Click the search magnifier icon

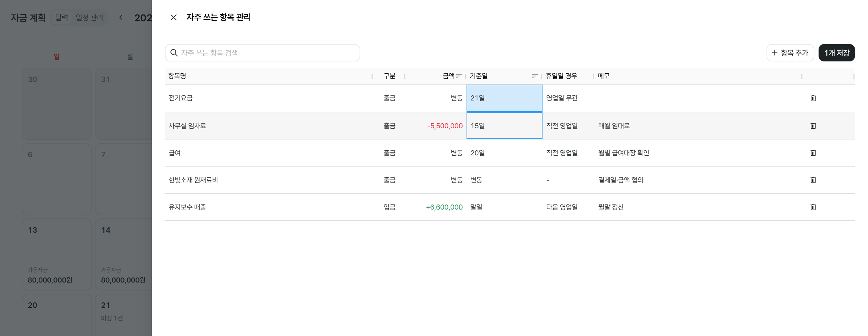[174, 53]
